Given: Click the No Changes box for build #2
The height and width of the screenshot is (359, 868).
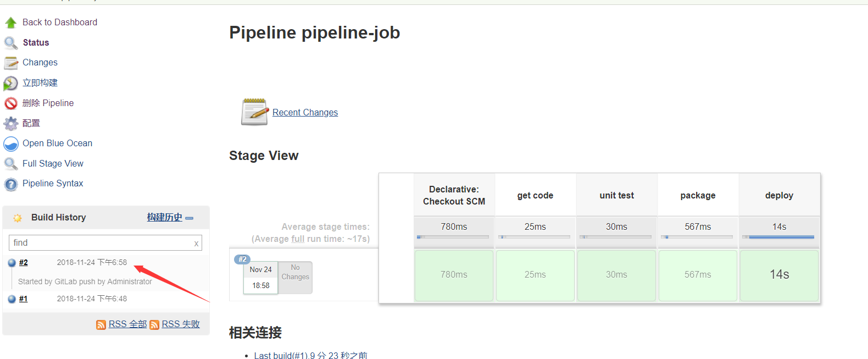Looking at the screenshot, I should click(296, 277).
